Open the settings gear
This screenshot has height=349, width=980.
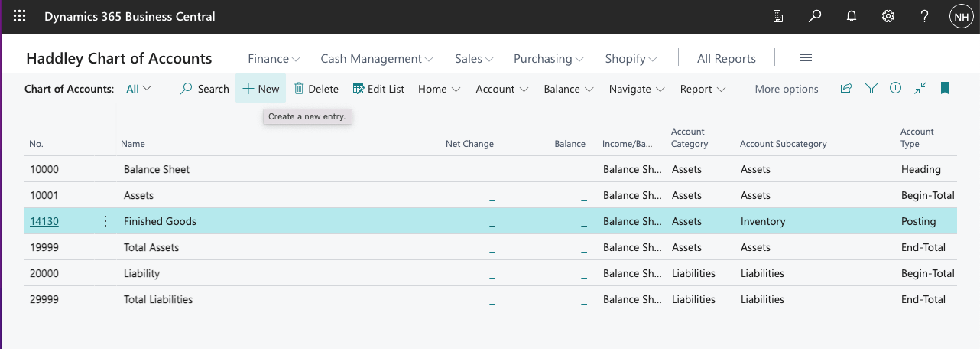pyautogui.click(x=888, y=16)
